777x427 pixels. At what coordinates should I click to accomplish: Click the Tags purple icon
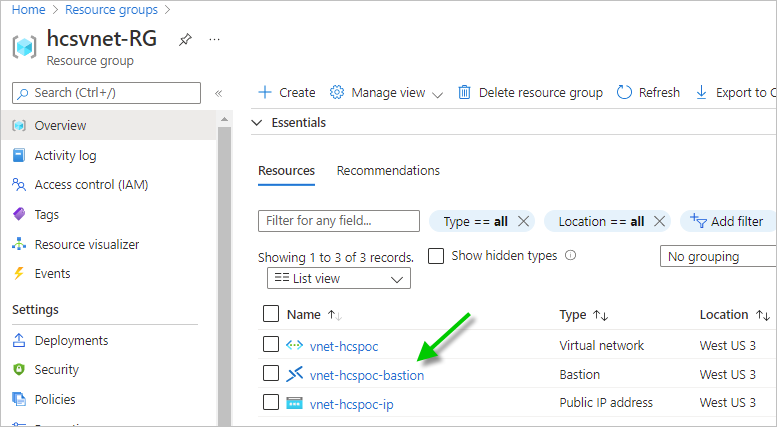tap(19, 214)
